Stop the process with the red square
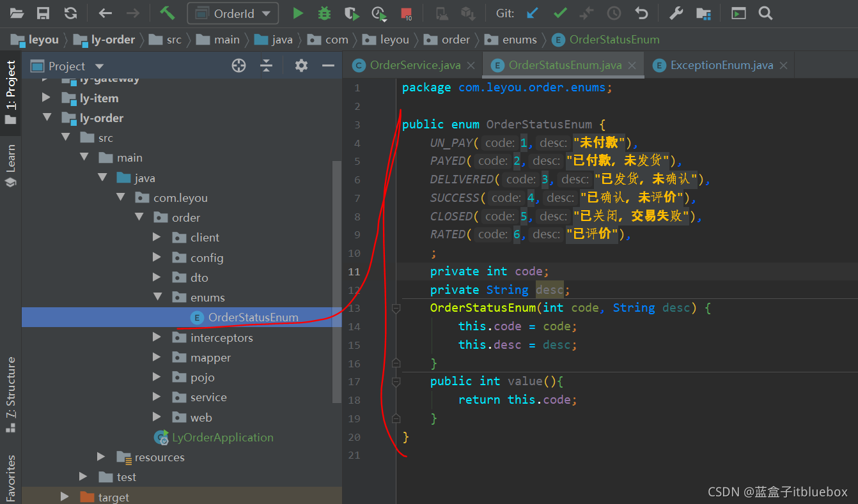The height and width of the screenshot is (504, 858). pyautogui.click(x=406, y=13)
